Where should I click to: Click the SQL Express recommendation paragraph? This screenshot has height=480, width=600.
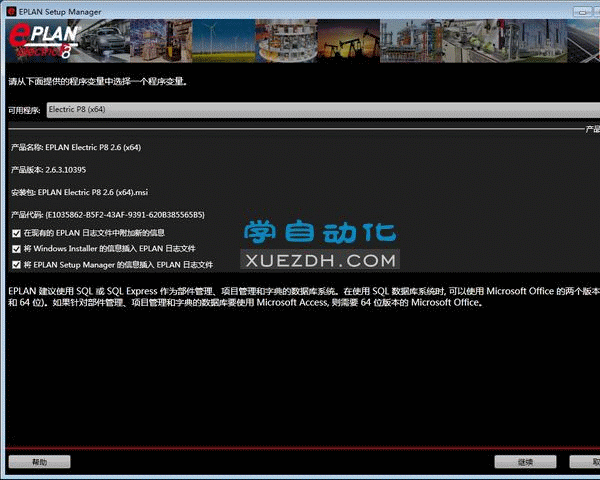304,297
